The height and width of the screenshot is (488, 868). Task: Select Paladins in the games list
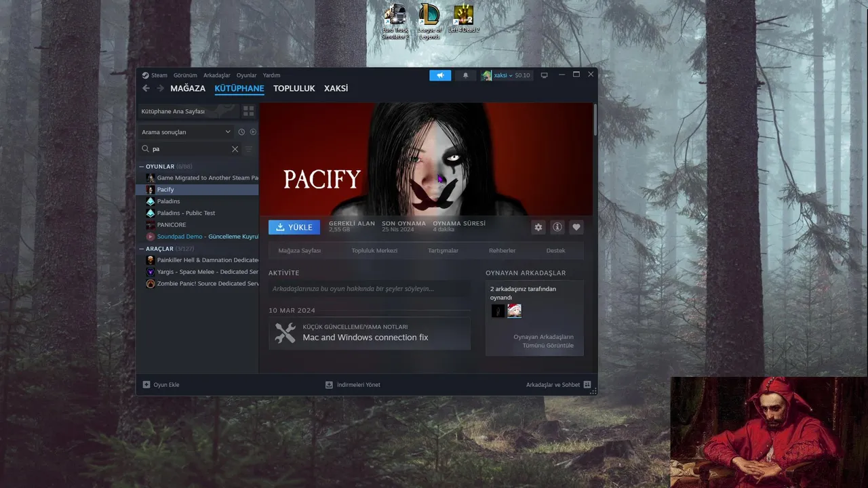197,201
